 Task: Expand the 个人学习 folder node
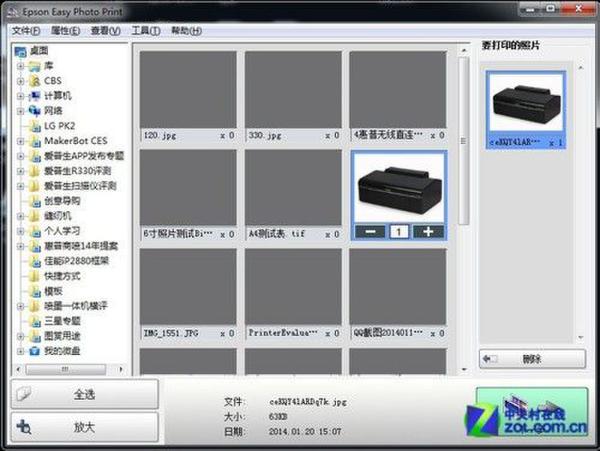21,231
